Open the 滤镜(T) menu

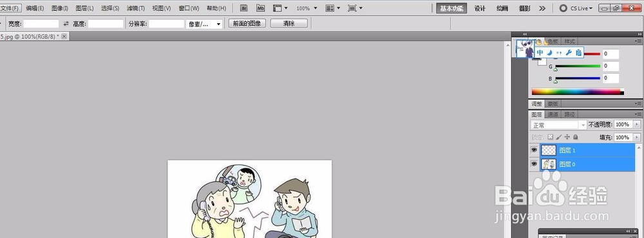click(x=135, y=8)
